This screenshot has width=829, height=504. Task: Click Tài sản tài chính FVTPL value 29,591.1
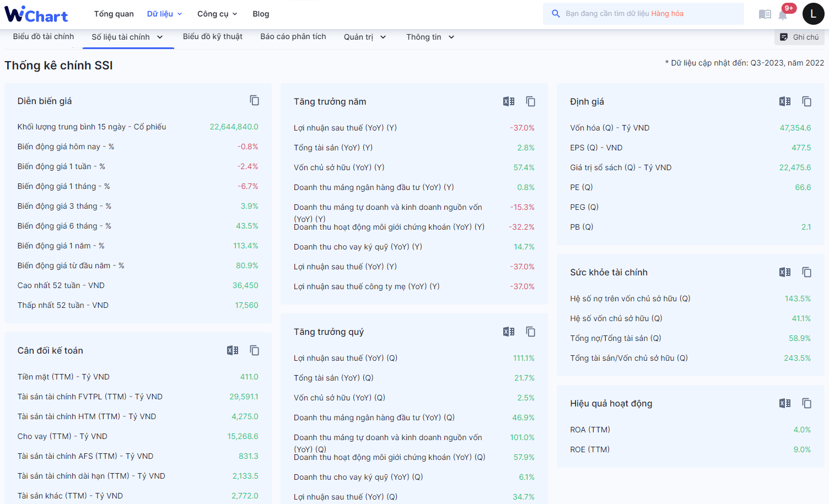[x=244, y=397]
